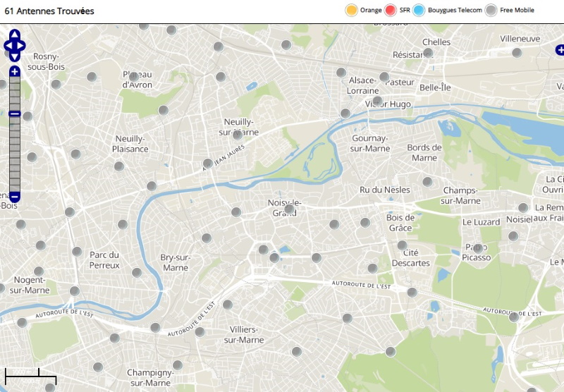Open the antenna marker on Pablo Picasso
Image resolution: width=564 pixels, height=392 pixels.
click(477, 248)
